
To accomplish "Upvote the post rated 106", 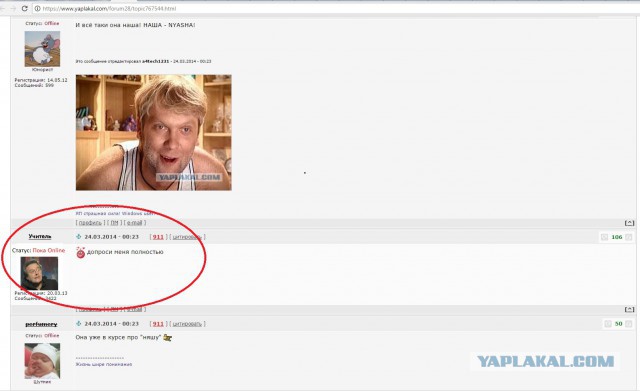I will point(629,237).
